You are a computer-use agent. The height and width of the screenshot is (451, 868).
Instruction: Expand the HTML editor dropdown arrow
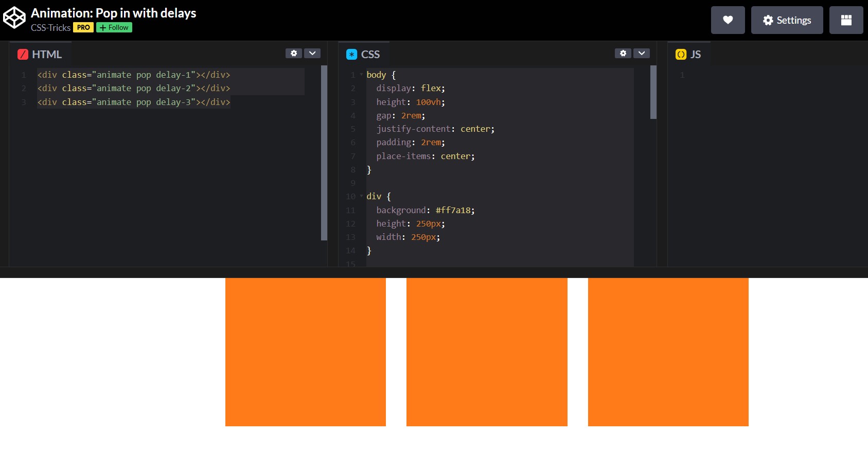pyautogui.click(x=312, y=53)
